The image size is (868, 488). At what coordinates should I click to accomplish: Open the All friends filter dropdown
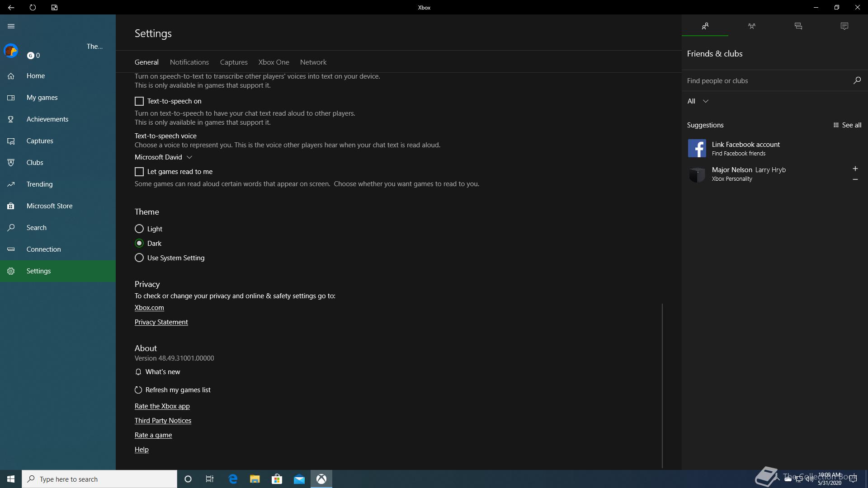pyautogui.click(x=698, y=101)
